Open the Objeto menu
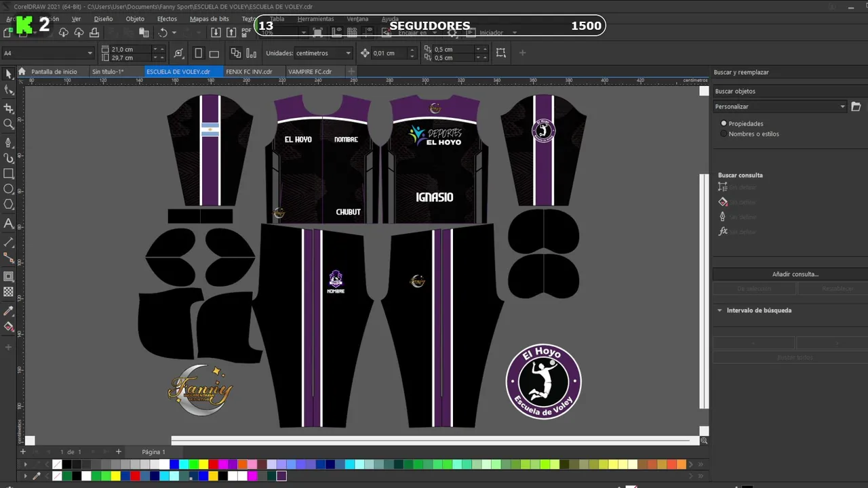 coord(135,19)
